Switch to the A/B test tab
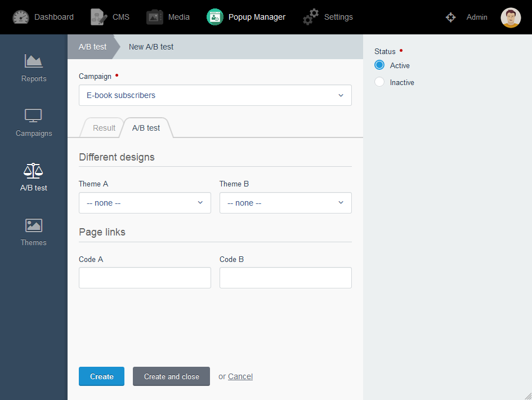Image resolution: width=532 pixels, height=400 pixels. pyautogui.click(x=146, y=128)
